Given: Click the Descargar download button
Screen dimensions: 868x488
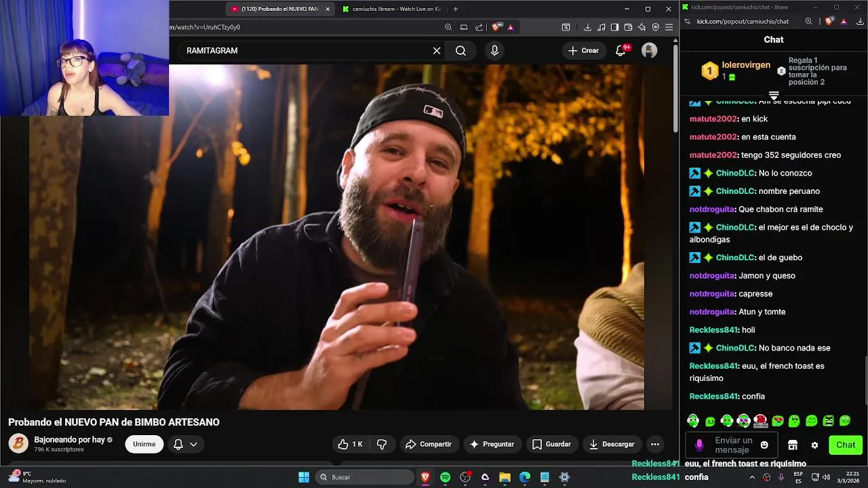Looking at the screenshot, I should click(612, 445).
